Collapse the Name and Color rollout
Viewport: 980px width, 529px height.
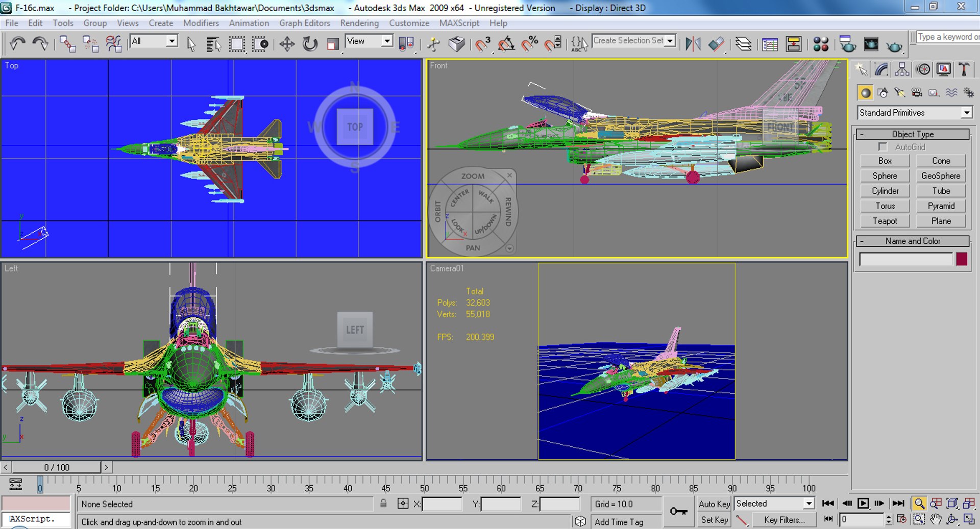click(913, 241)
